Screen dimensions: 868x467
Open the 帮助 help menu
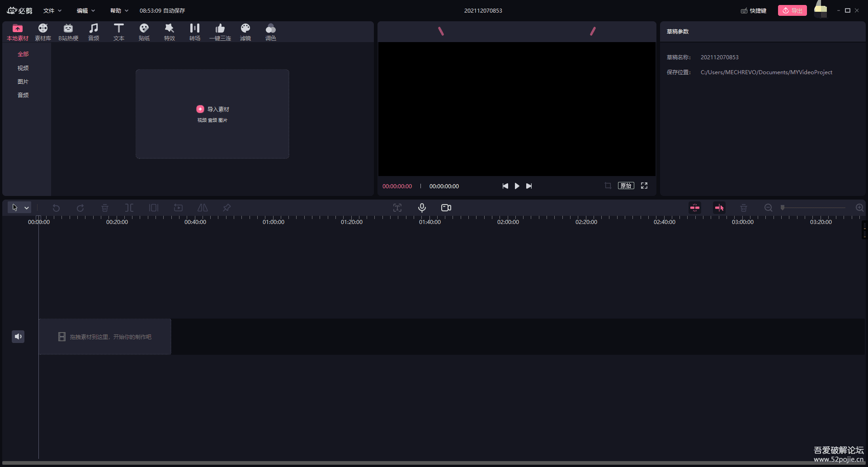coord(119,10)
